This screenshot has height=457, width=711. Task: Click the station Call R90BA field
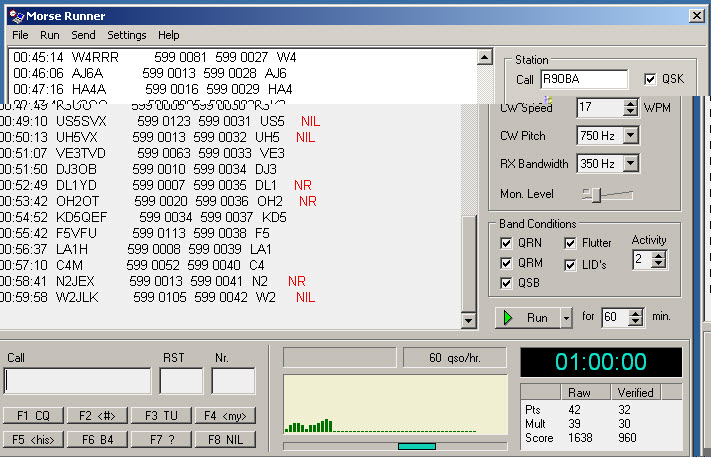click(x=584, y=79)
